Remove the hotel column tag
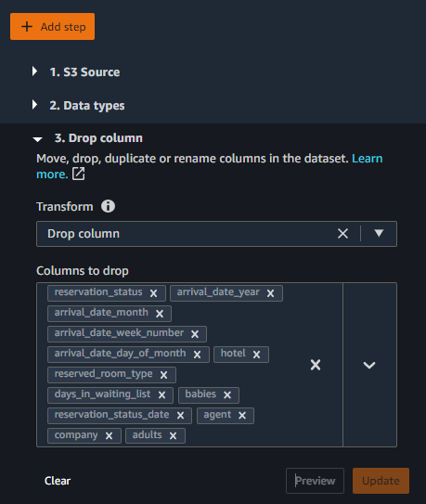 click(x=256, y=355)
